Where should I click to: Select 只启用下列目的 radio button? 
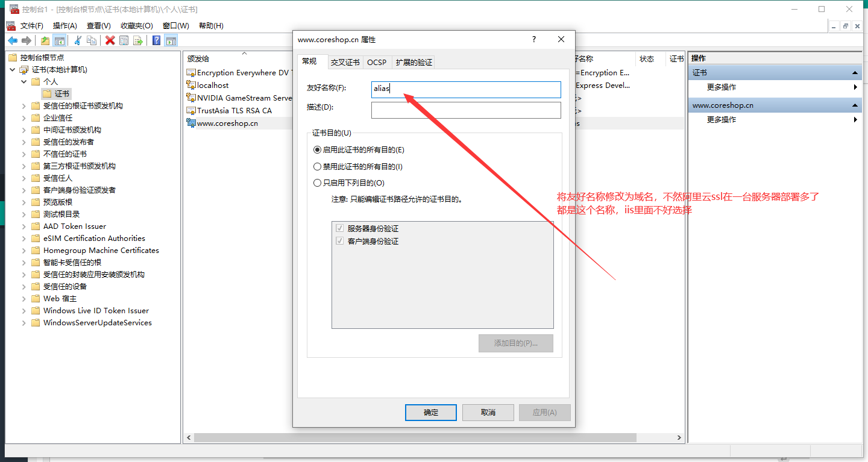(318, 183)
